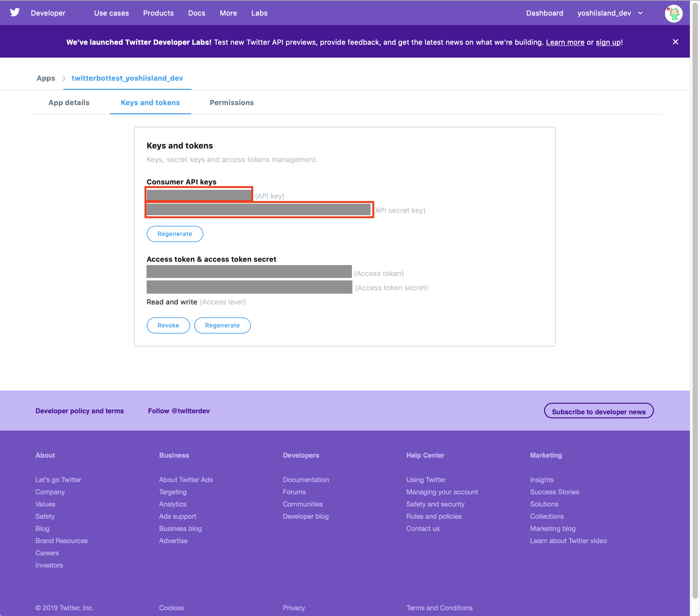Open Safety and security link
Screen dimensions: 700x616
click(435, 504)
